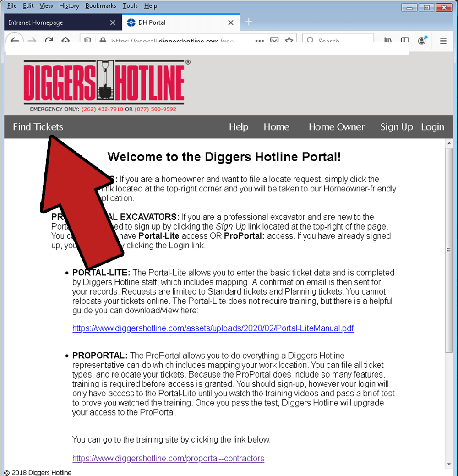Open the History menu

click(x=69, y=6)
